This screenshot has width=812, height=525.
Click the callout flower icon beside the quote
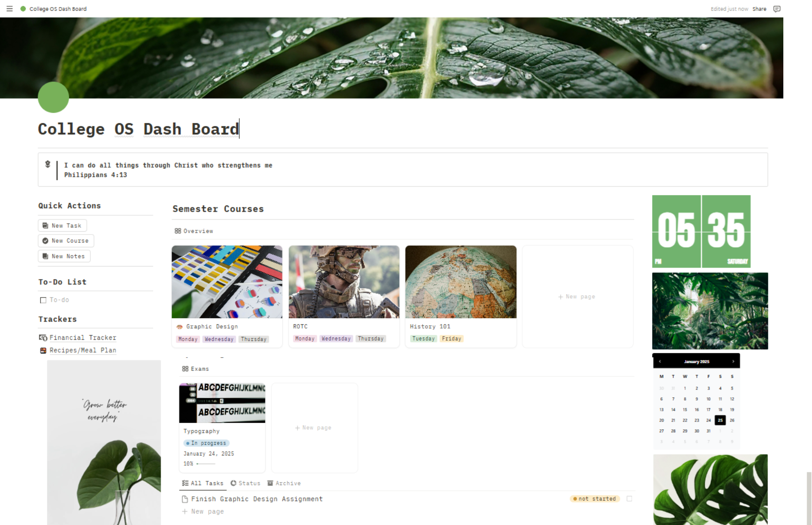point(47,164)
